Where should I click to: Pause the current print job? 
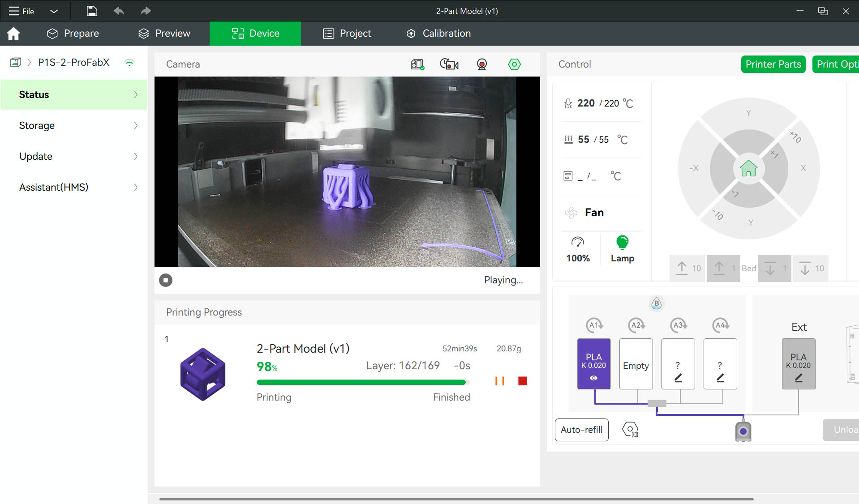tap(499, 381)
